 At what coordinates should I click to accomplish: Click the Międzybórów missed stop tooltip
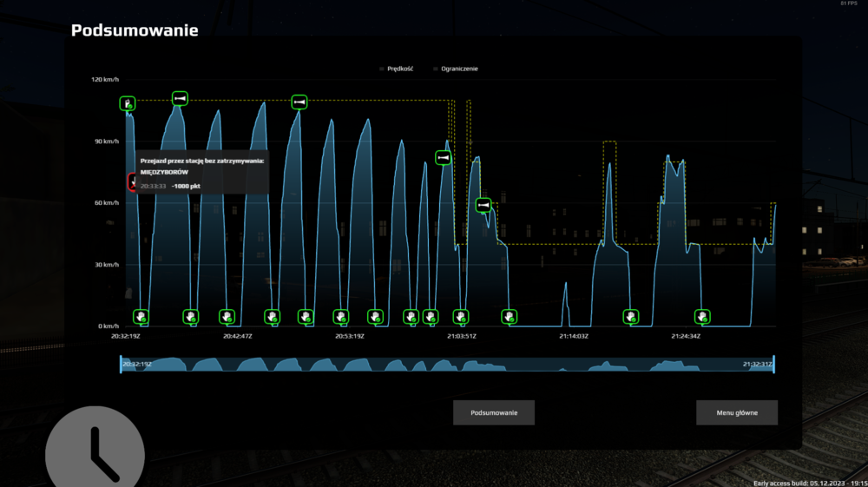click(x=201, y=173)
